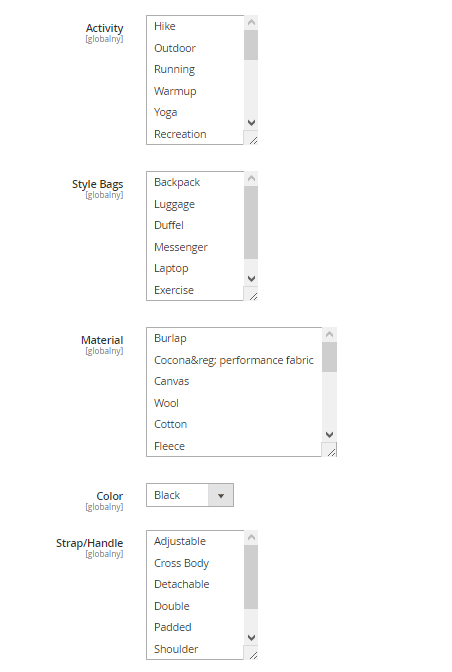
Task: Click the Strap/Handle list scroll-down arrow
Action: coord(251,638)
